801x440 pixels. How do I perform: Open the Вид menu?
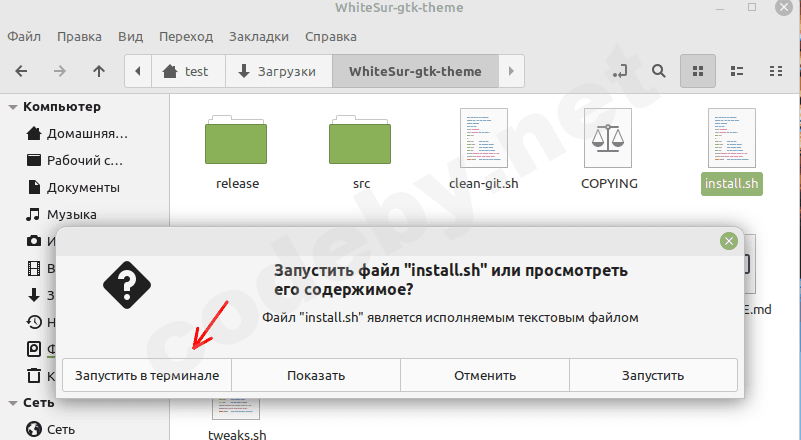[x=130, y=37]
